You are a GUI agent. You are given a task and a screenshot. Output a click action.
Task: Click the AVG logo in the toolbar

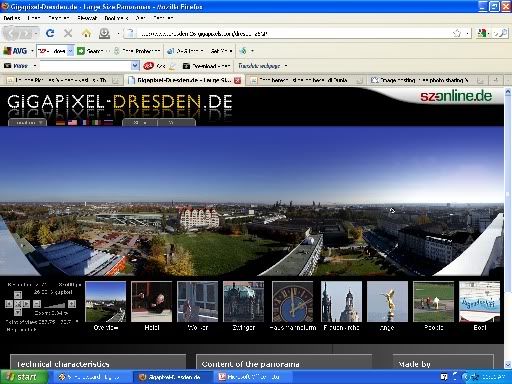click(15, 51)
